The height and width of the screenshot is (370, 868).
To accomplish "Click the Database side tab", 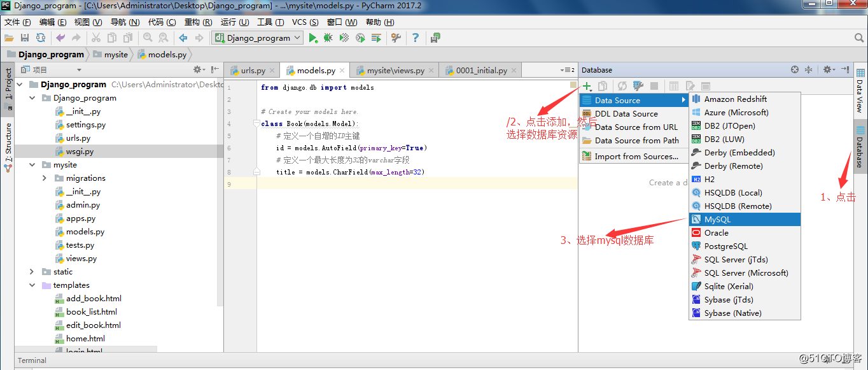I will tap(860, 148).
